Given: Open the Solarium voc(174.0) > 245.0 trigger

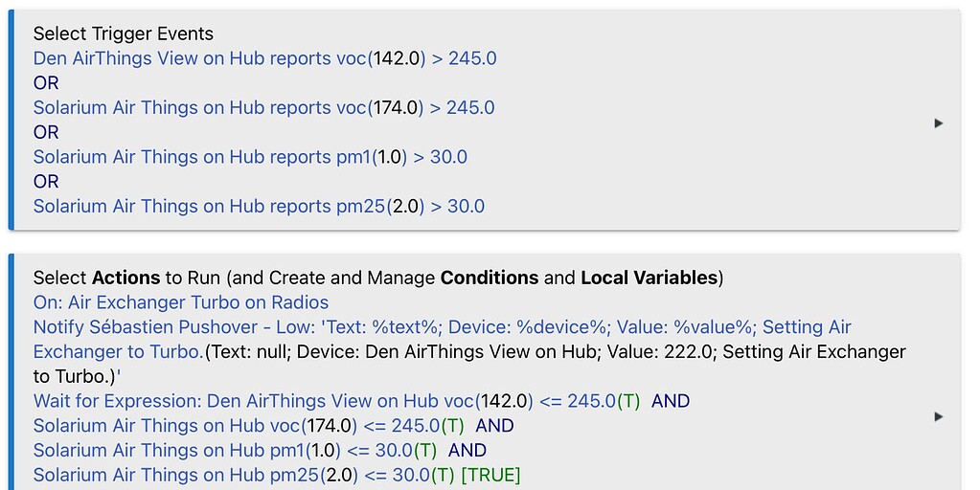Looking at the screenshot, I should coord(263,107).
